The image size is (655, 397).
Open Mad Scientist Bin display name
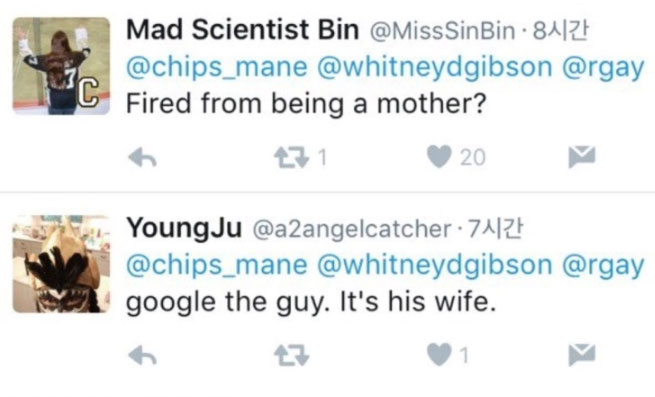click(243, 30)
